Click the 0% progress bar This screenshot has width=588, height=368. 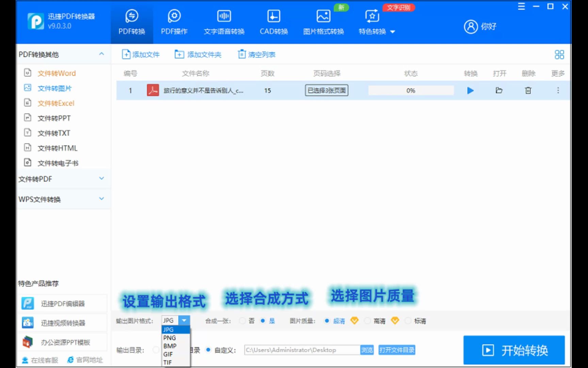click(x=411, y=91)
